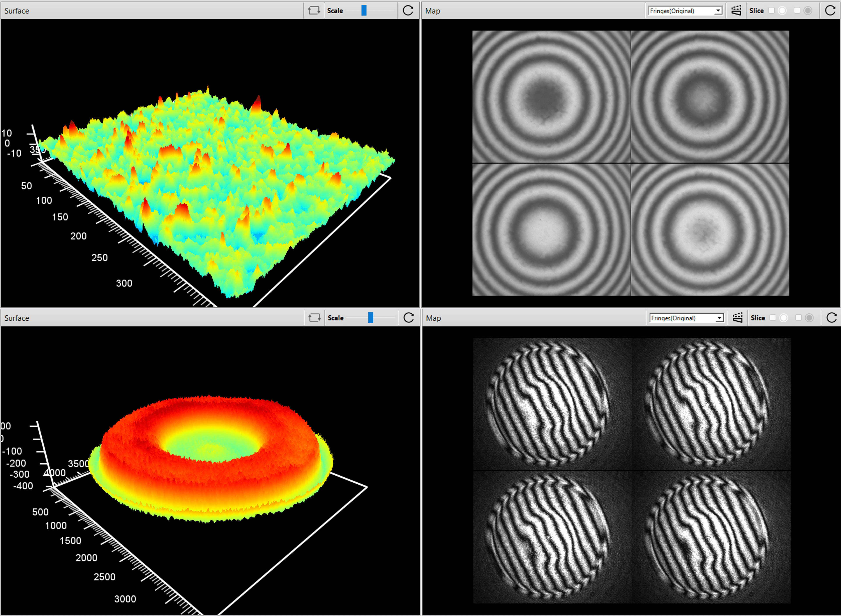
Task: Click axis value 250 on rough-terrain plot
Action: point(100,258)
